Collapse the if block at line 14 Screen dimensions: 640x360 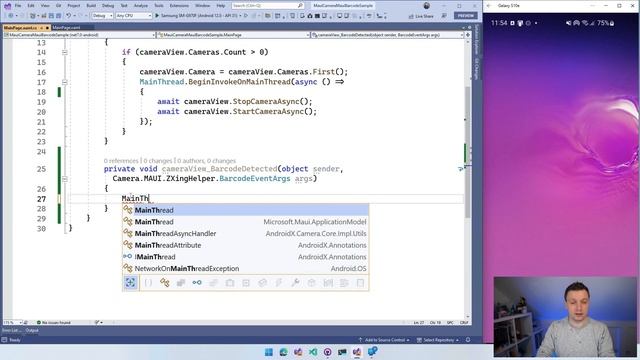[64, 52]
